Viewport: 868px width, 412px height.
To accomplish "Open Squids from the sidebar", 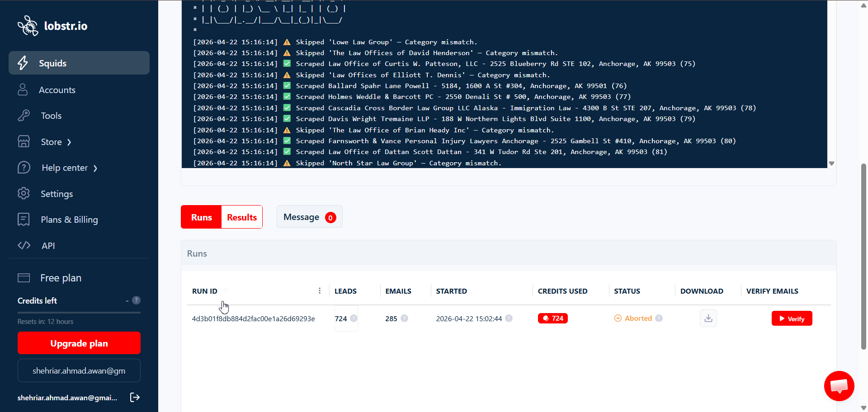I will pyautogui.click(x=79, y=63).
